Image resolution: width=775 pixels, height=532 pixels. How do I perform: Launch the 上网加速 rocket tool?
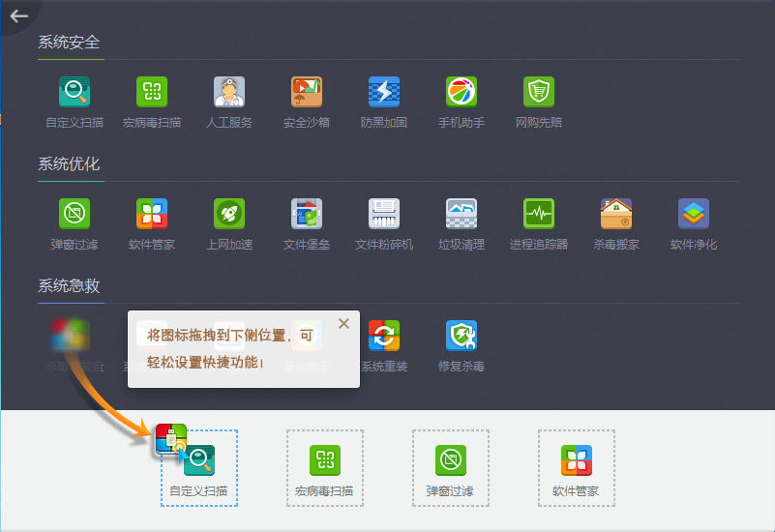pos(229,223)
